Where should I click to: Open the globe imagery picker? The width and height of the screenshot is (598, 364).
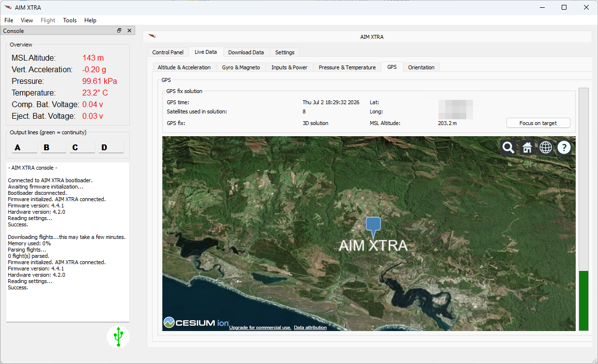[x=546, y=147]
